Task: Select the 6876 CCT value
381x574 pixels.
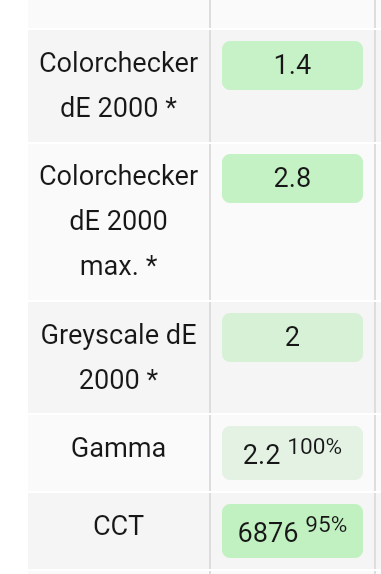Action: pos(268,532)
